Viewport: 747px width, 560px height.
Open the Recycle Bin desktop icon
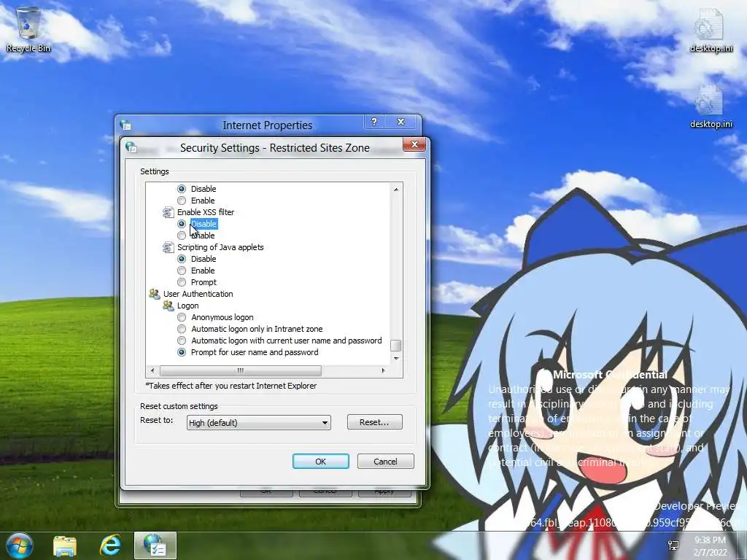pos(28,29)
